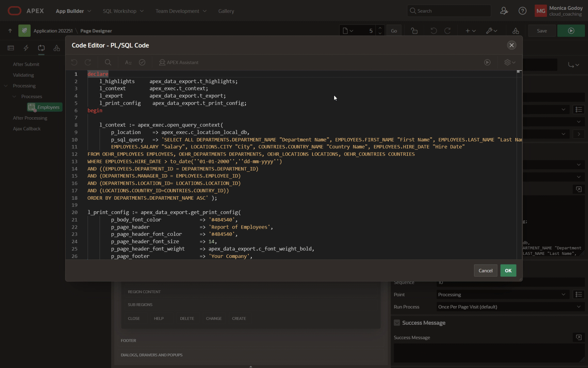This screenshot has width=588, height=368.
Task: Run code with the editor play icon
Action: pyautogui.click(x=487, y=62)
